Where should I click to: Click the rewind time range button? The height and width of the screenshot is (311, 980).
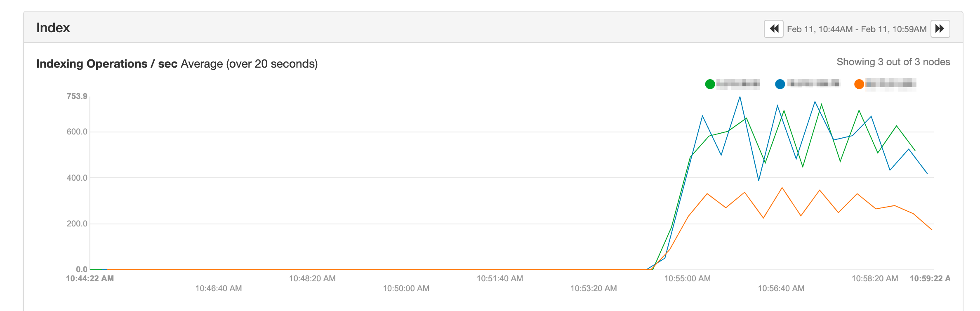point(774,29)
